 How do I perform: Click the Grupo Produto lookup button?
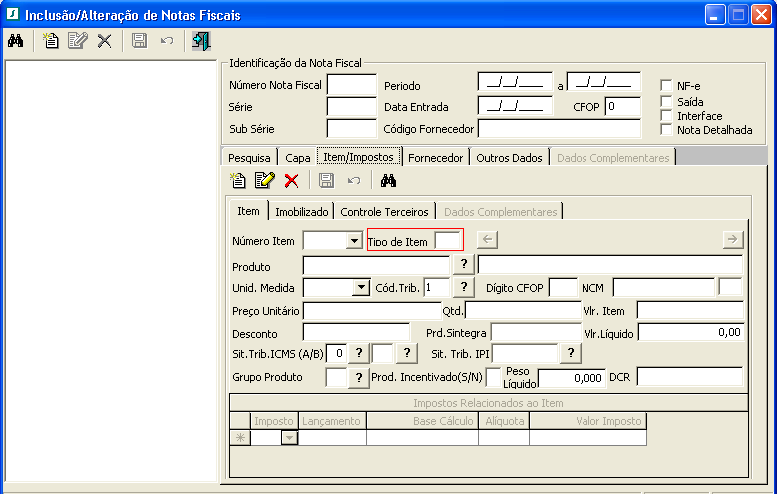pos(358,377)
